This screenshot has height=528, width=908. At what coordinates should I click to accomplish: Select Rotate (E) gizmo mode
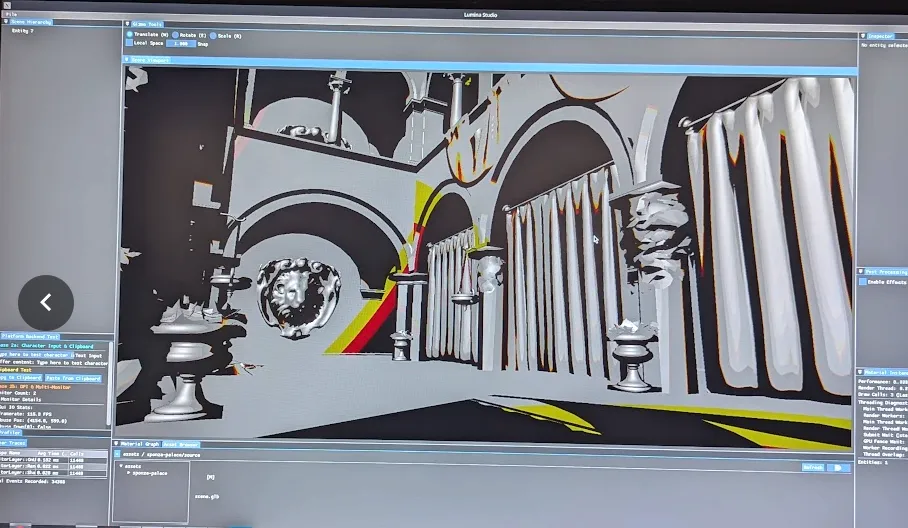pyautogui.click(x=175, y=35)
